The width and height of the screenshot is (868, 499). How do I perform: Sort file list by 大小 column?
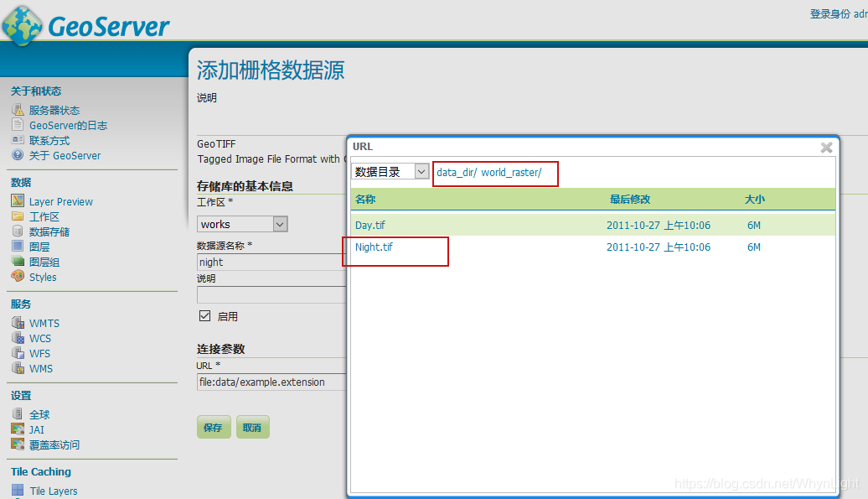tap(755, 199)
